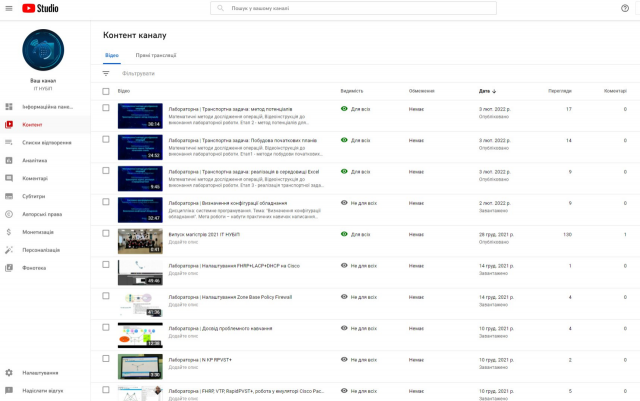Select checkbox for 'Випуск магістрів 2021 IT НУБіП'
Image resolution: width=640 pixels, height=401 pixels.
tap(106, 234)
